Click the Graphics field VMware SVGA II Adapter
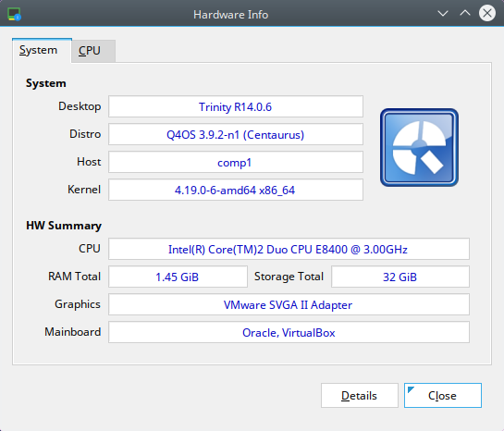The height and width of the screenshot is (431, 504). [289, 304]
